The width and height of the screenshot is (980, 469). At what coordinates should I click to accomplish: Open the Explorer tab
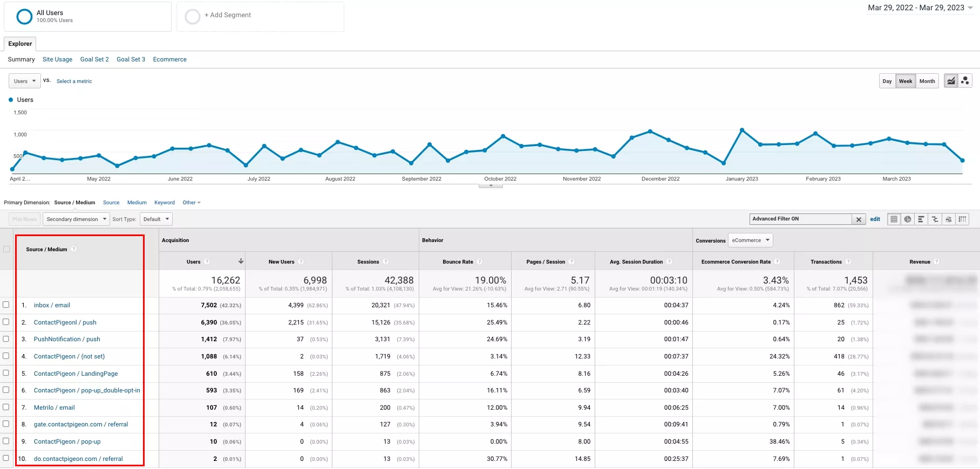click(20, 44)
